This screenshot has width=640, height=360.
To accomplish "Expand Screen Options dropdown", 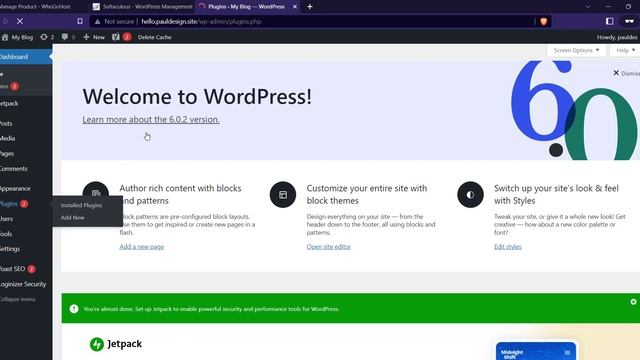I will click(576, 50).
